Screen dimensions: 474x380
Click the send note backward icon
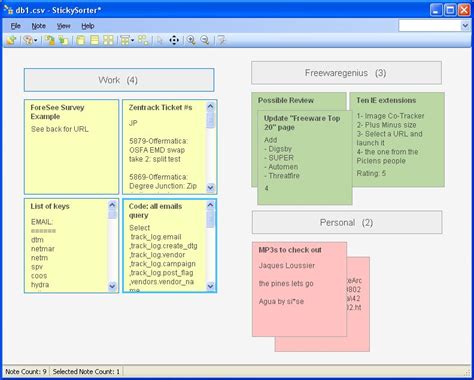tap(63, 40)
